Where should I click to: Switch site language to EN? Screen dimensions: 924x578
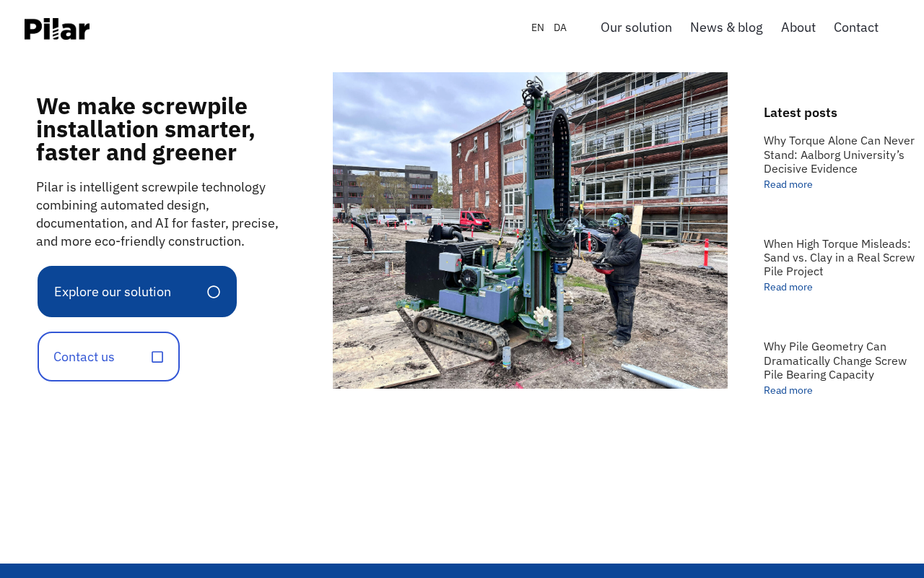coord(538,27)
